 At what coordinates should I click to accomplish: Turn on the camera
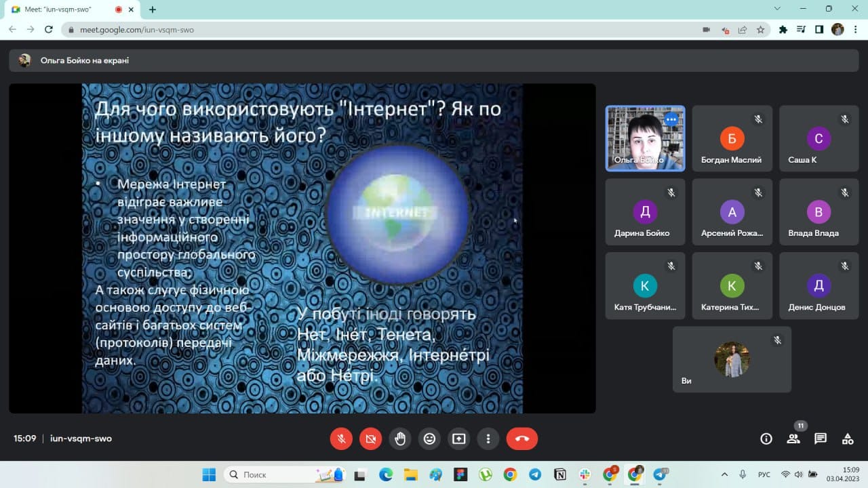point(370,439)
